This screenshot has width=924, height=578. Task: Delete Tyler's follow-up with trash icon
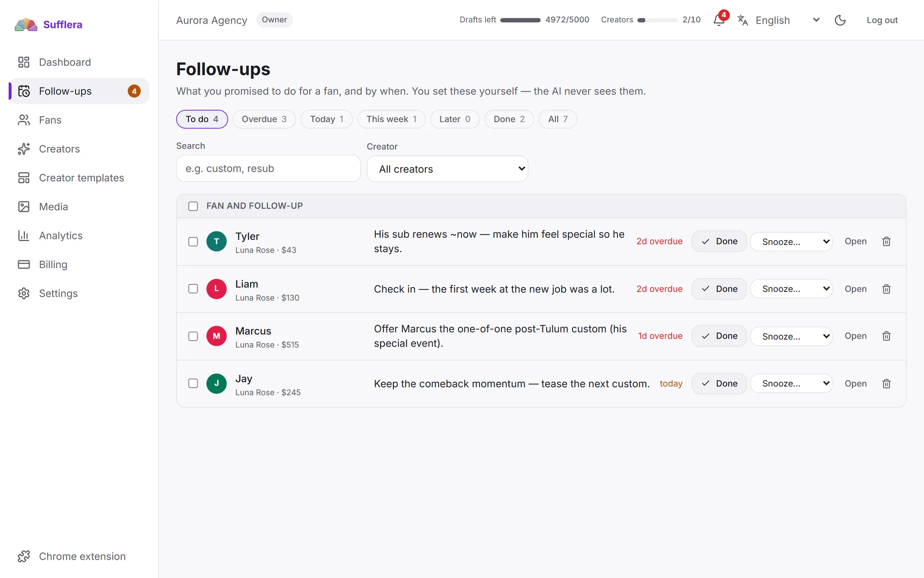click(x=886, y=242)
